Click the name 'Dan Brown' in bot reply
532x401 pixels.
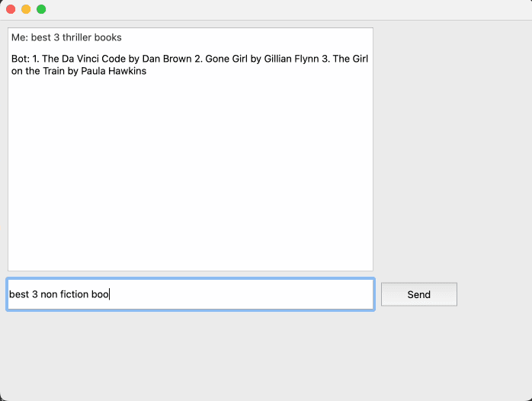[167, 59]
